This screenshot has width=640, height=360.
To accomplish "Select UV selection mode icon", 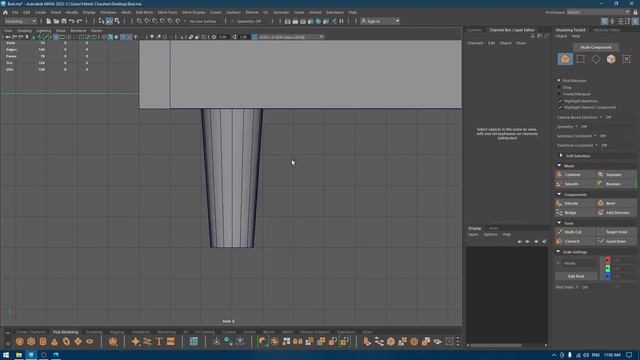I will click(627, 59).
